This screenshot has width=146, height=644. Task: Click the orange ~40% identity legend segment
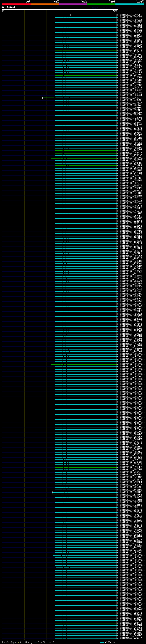tap(45, 4)
